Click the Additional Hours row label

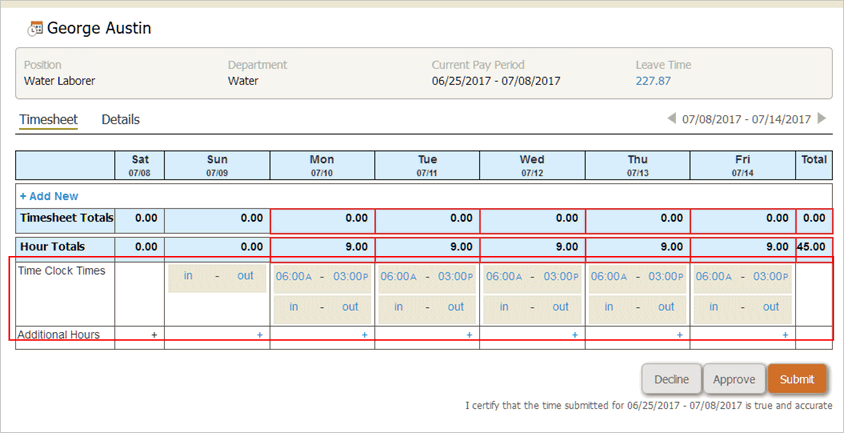pyautogui.click(x=58, y=334)
